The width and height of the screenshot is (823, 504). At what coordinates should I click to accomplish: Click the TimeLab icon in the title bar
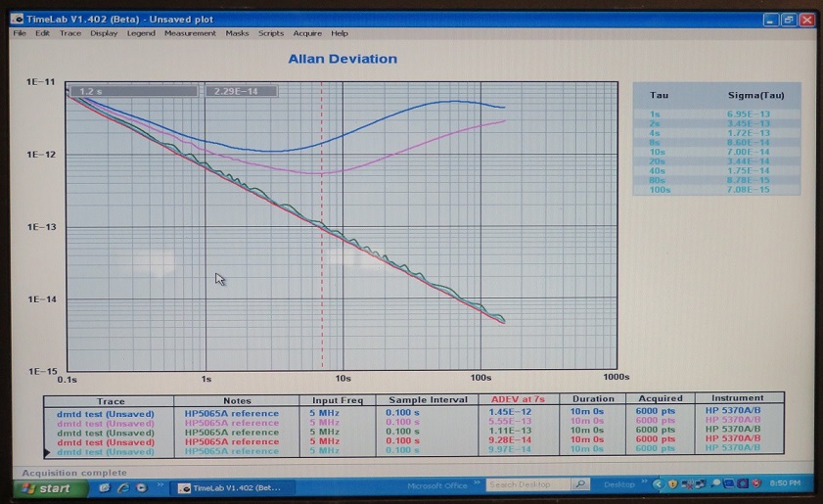18,19
